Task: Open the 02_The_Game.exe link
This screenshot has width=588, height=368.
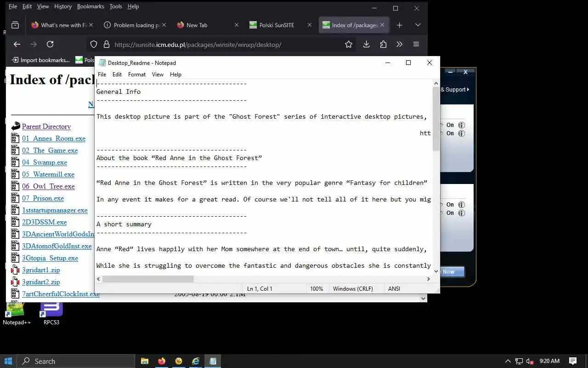Action: pyautogui.click(x=50, y=150)
